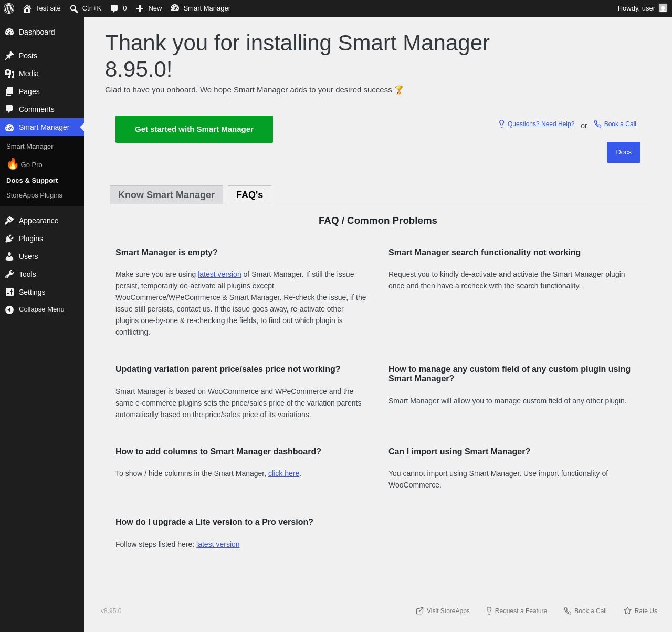Open the Go Pro submenu item
The height and width of the screenshot is (632, 672).
(42, 164)
